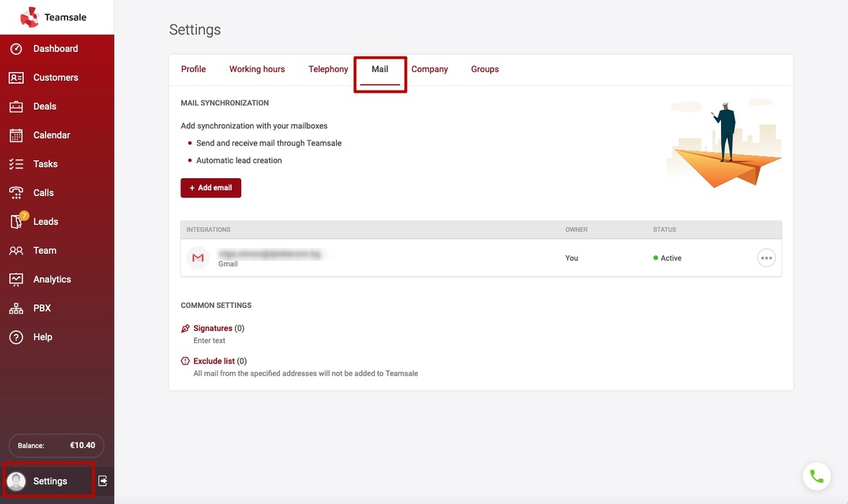Click the Analytics chart icon

16,279
